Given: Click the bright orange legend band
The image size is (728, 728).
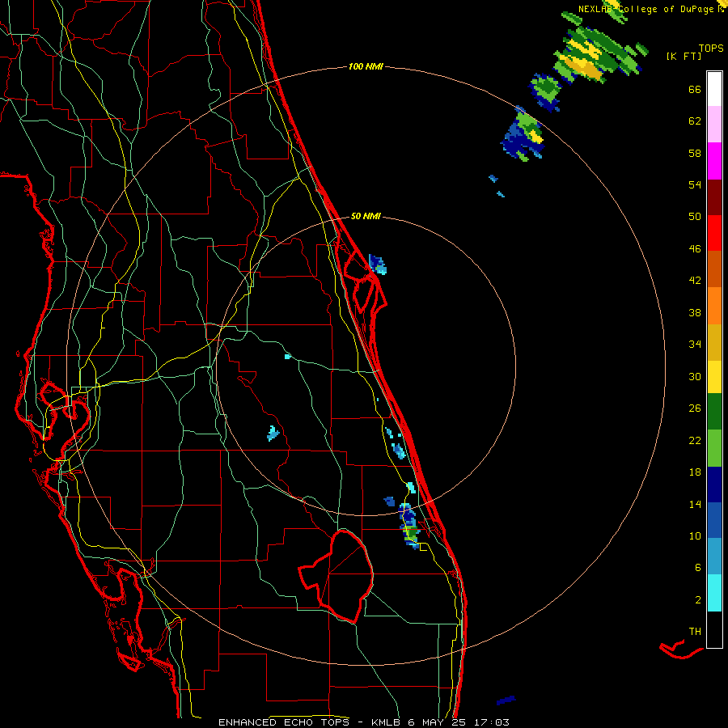Looking at the screenshot, I should pyautogui.click(x=714, y=306).
